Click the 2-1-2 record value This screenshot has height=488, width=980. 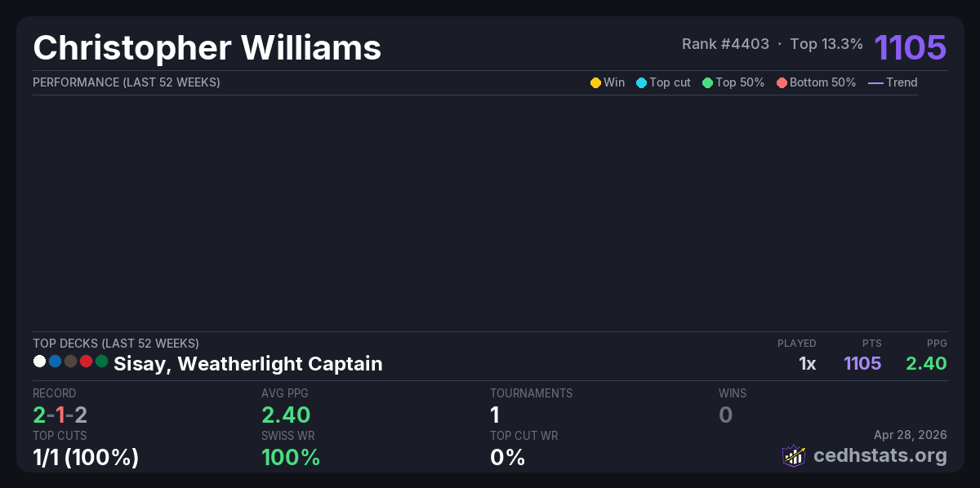[x=60, y=415]
